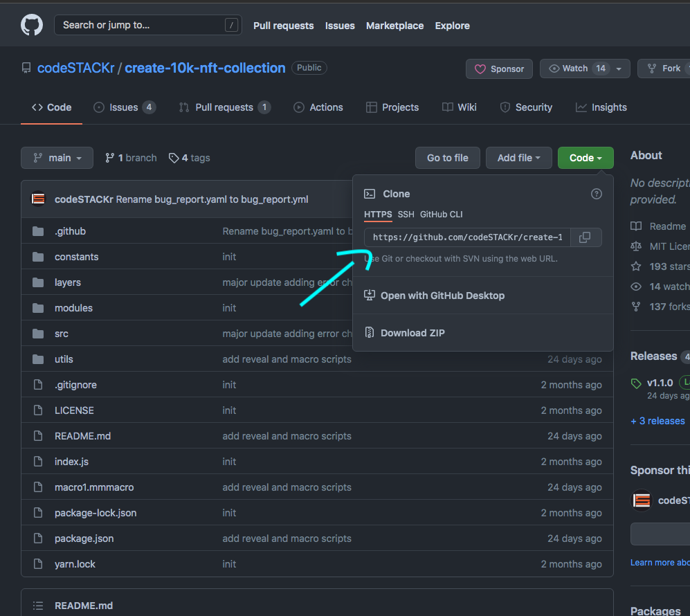690x616 pixels.
Task: Expand the Watch dropdown arrow
Action: [619, 69]
